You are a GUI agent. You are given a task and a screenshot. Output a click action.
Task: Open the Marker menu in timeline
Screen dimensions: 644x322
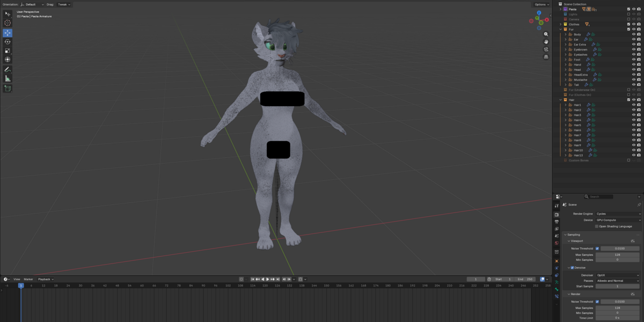28,279
